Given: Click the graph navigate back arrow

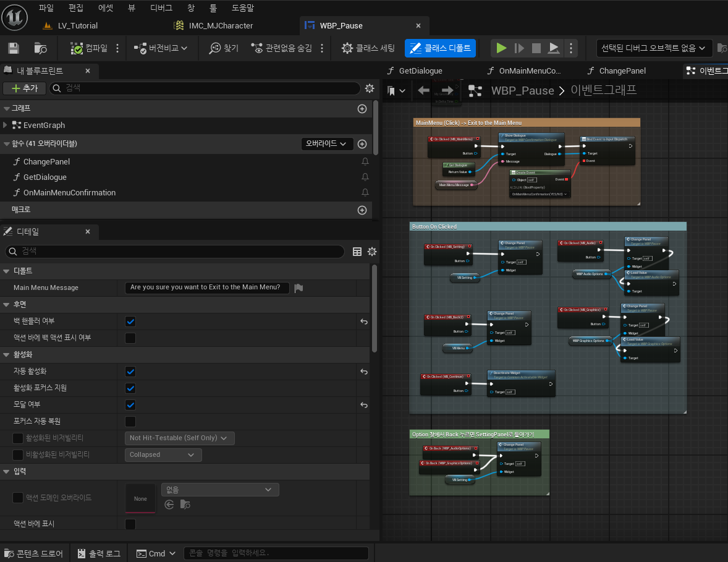Looking at the screenshot, I should (x=423, y=91).
